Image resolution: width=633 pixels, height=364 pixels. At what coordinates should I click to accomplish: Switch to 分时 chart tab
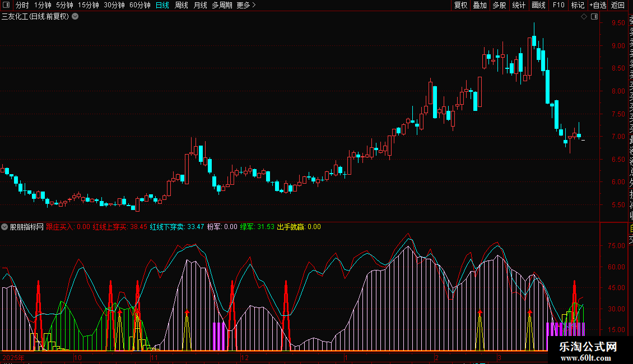pyautogui.click(x=22, y=5)
